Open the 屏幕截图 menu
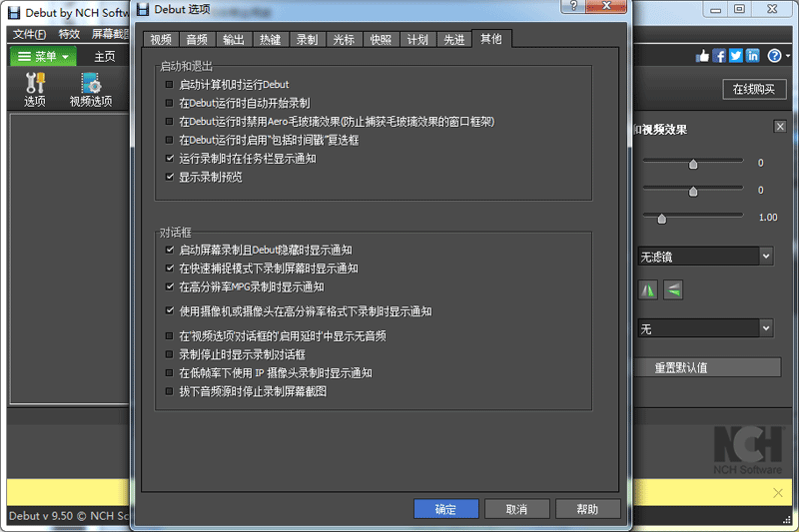The image size is (799, 532). tap(110, 34)
